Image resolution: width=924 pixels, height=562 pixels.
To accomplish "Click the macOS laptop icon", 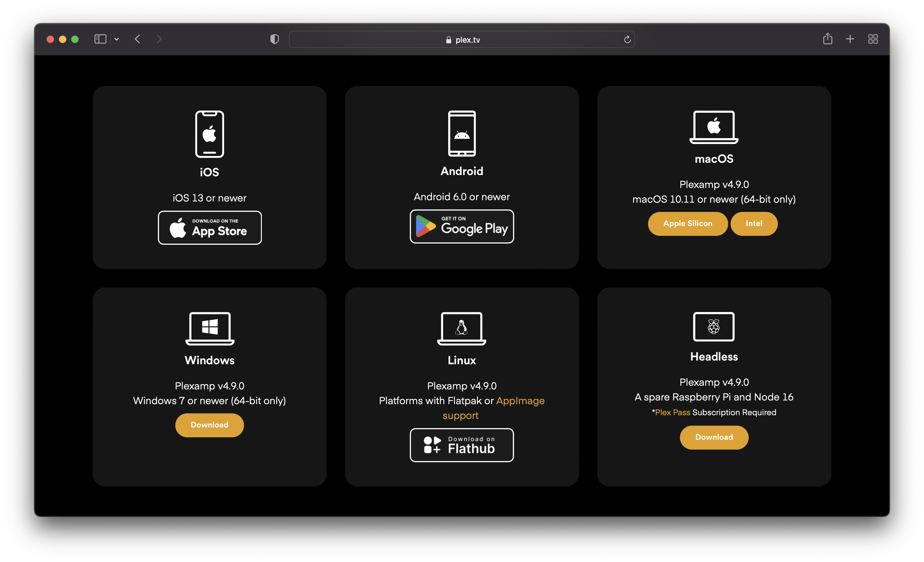I will [714, 127].
